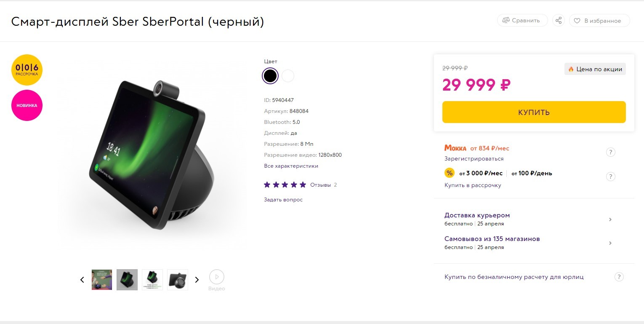Screen dimensions: 644x324
Task: Select the black color option
Action: 270,76
